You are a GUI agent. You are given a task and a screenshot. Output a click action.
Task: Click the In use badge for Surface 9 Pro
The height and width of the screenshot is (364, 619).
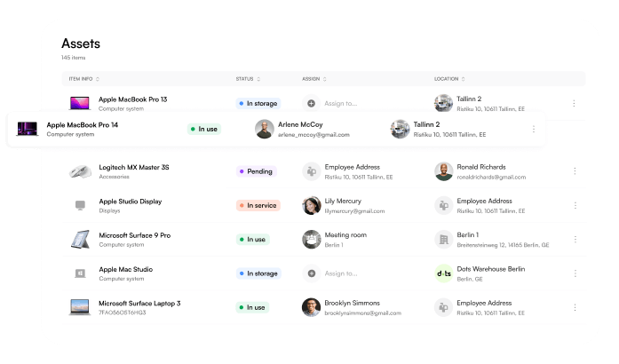(x=252, y=239)
